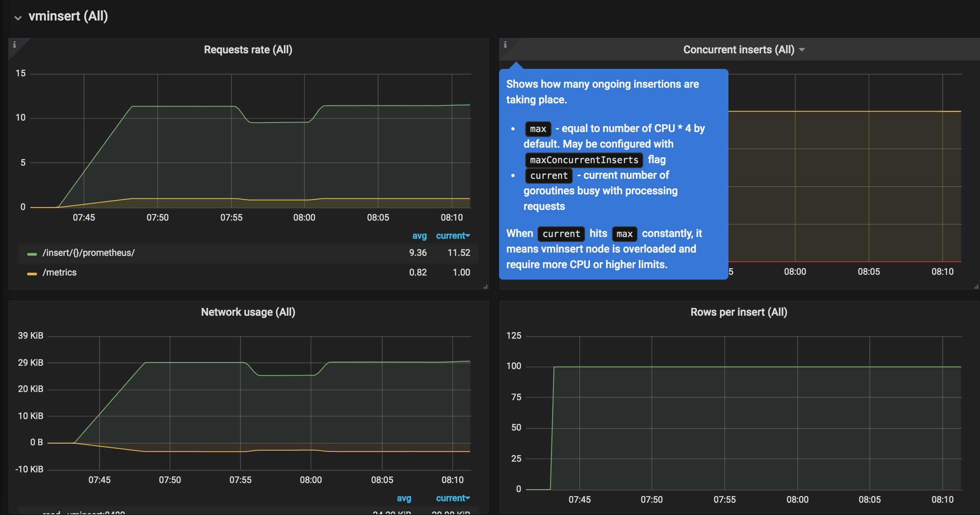
Task: Click resize handle of Requests rate panel
Action: [485, 287]
